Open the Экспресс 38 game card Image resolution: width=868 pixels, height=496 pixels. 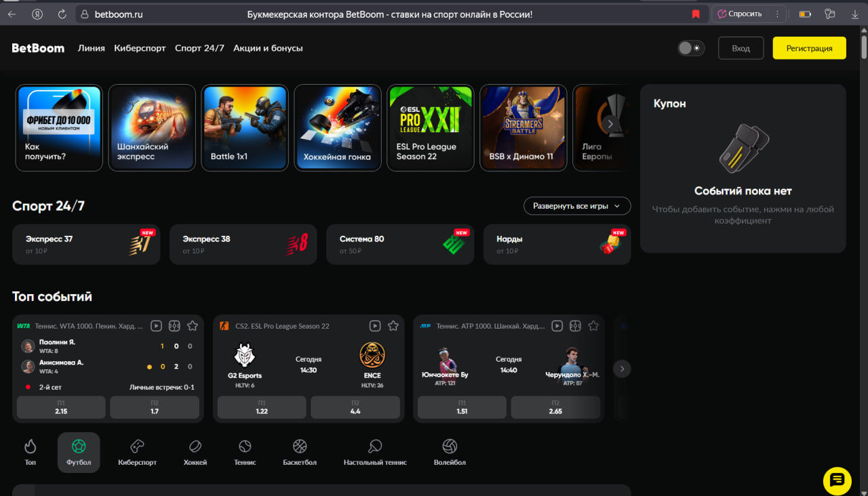[x=243, y=245]
